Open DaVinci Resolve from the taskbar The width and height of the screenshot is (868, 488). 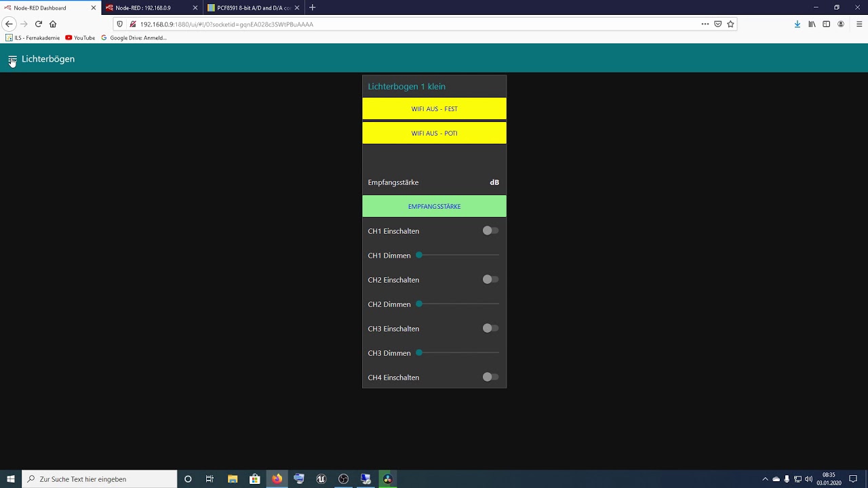click(387, 479)
